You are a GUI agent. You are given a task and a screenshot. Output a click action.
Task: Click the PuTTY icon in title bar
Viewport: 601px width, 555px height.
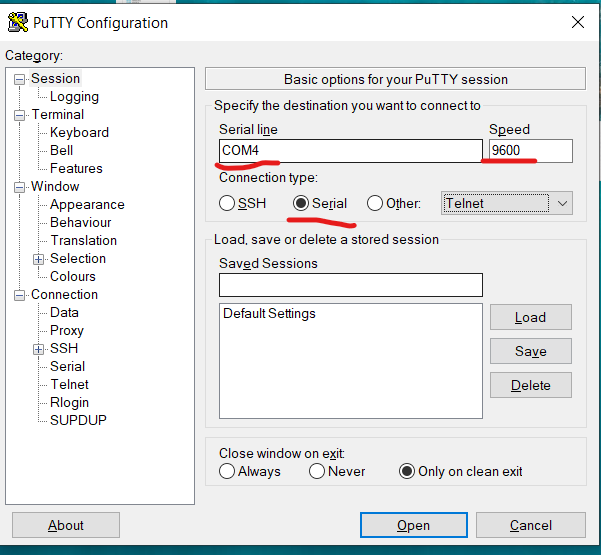(17, 22)
